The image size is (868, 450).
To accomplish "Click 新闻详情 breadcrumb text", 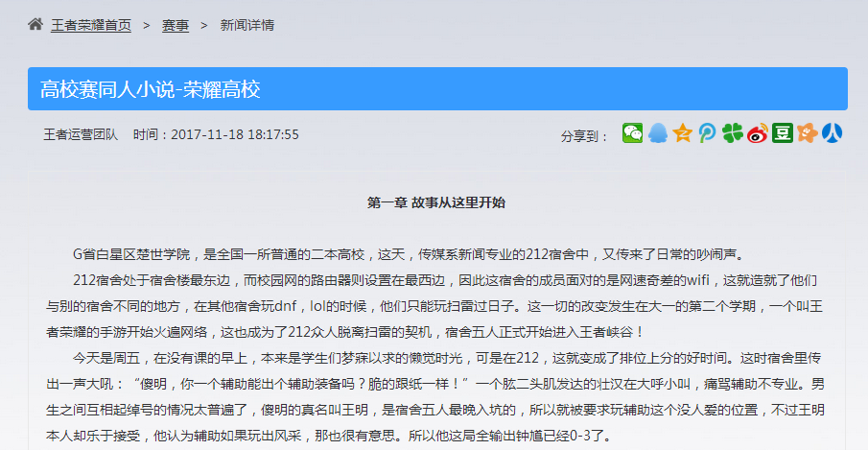I will pos(246,25).
